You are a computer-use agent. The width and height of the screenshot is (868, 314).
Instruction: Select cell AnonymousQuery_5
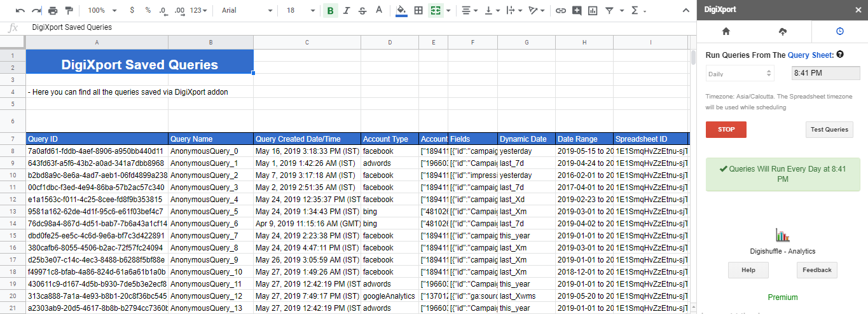(x=210, y=212)
